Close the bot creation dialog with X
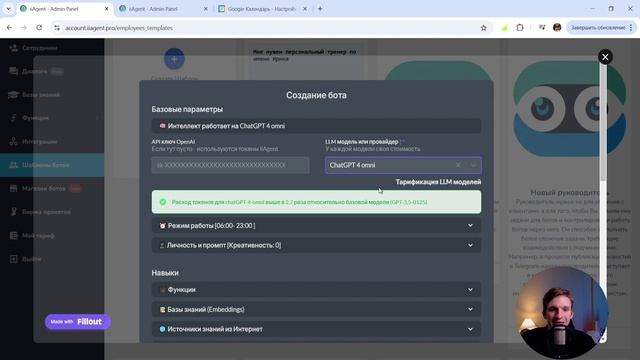Screen dimensions: 640x360 (x=605, y=57)
